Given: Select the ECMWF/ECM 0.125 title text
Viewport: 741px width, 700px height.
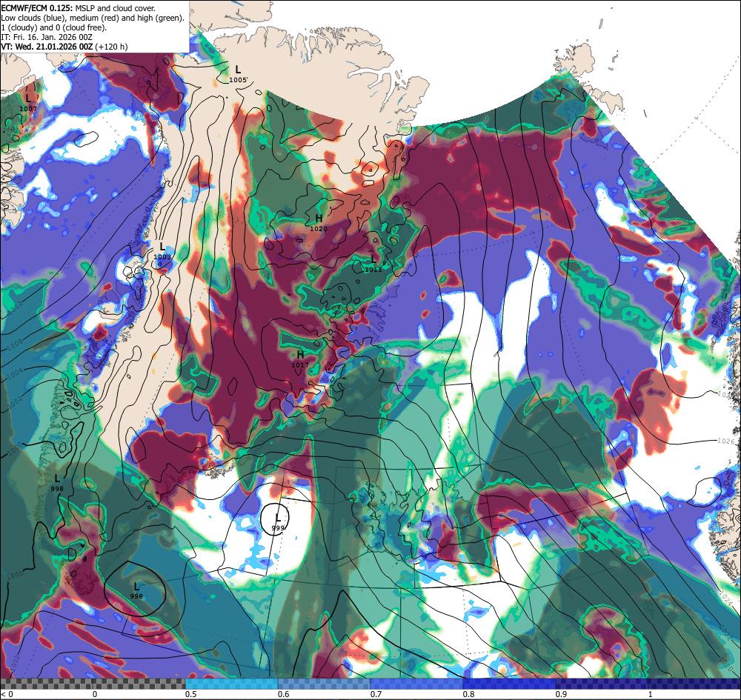Looking at the screenshot, I should (x=37, y=8).
